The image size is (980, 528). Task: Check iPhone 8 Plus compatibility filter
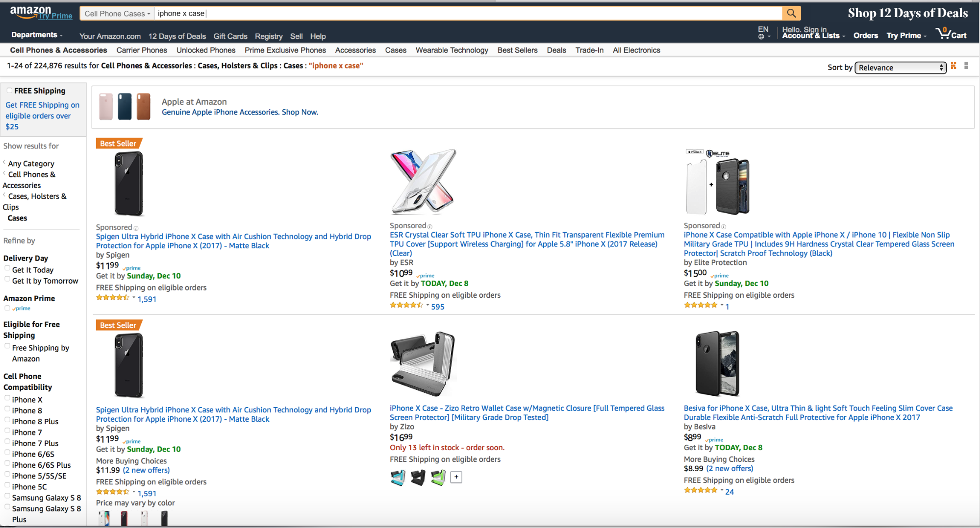pyautogui.click(x=7, y=420)
